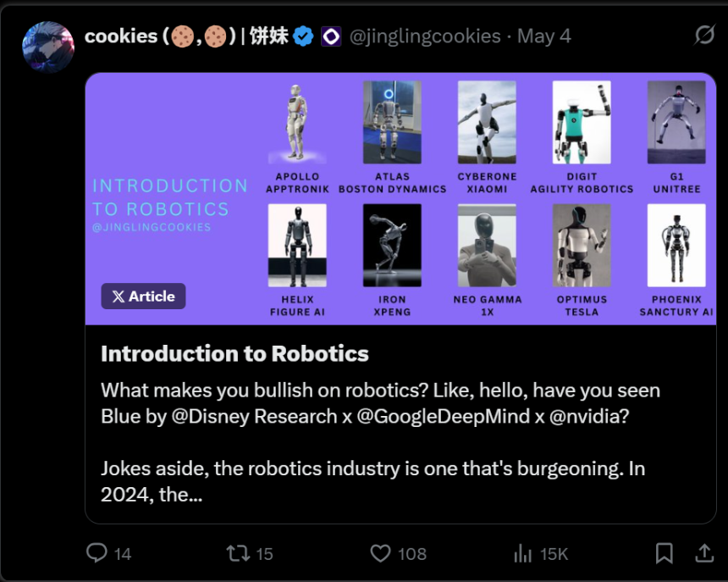Repost this tweet via retweet icon
The height and width of the screenshot is (582, 728).
coord(237,553)
